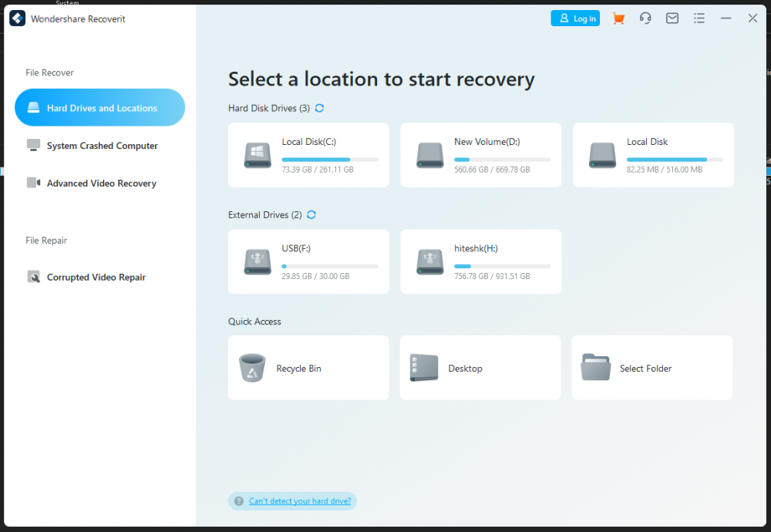Click the "External Drives (2)" heading
Viewport: 771px width, 532px height.
pyautogui.click(x=265, y=215)
